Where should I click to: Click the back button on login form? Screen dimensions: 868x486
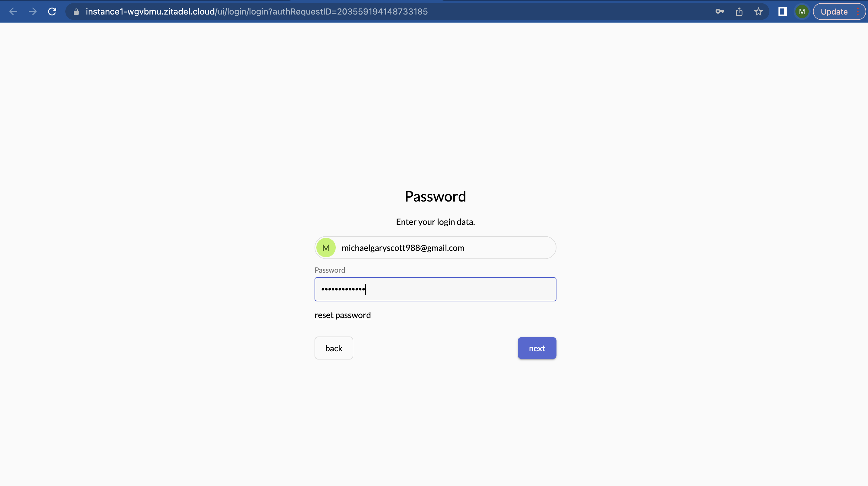[x=334, y=348]
